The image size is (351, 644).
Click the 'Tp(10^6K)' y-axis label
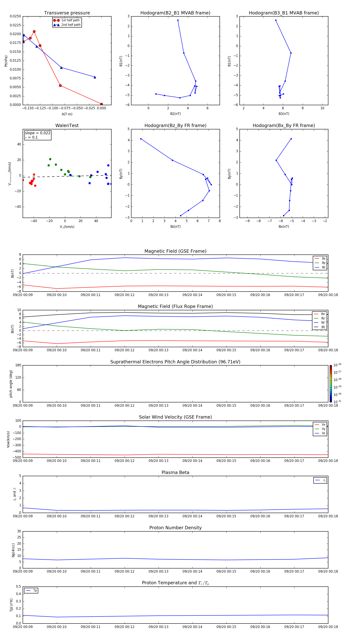pos(11,605)
